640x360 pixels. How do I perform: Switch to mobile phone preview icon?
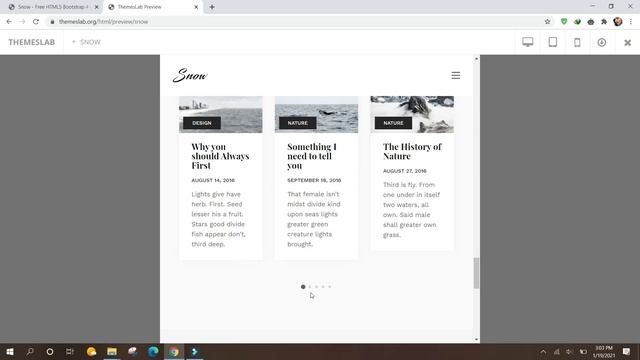(x=577, y=42)
